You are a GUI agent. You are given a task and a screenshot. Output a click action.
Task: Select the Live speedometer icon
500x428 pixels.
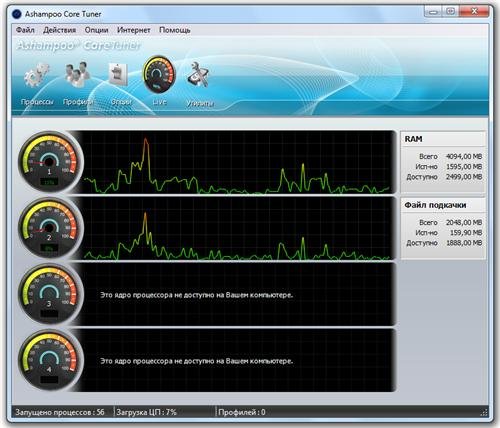pos(159,74)
